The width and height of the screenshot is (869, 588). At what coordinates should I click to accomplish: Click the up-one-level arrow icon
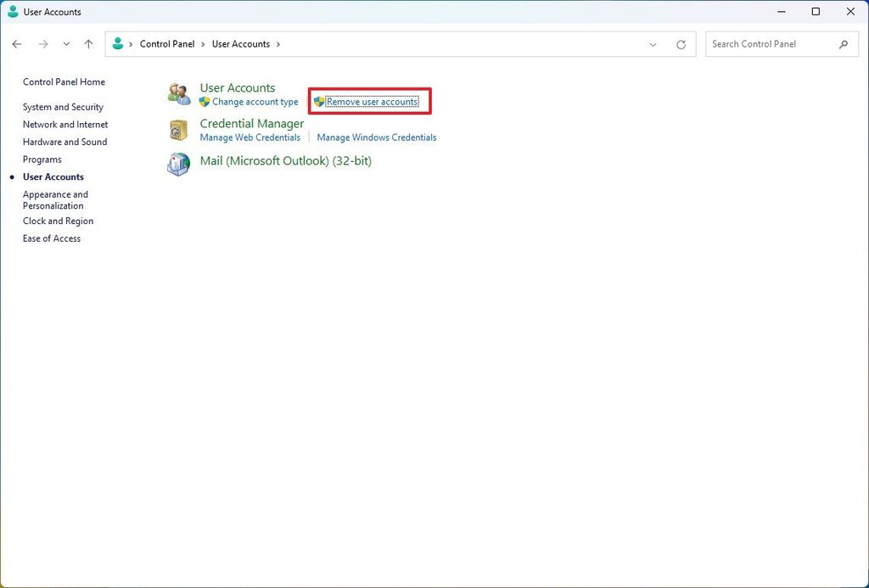pyautogui.click(x=88, y=43)
